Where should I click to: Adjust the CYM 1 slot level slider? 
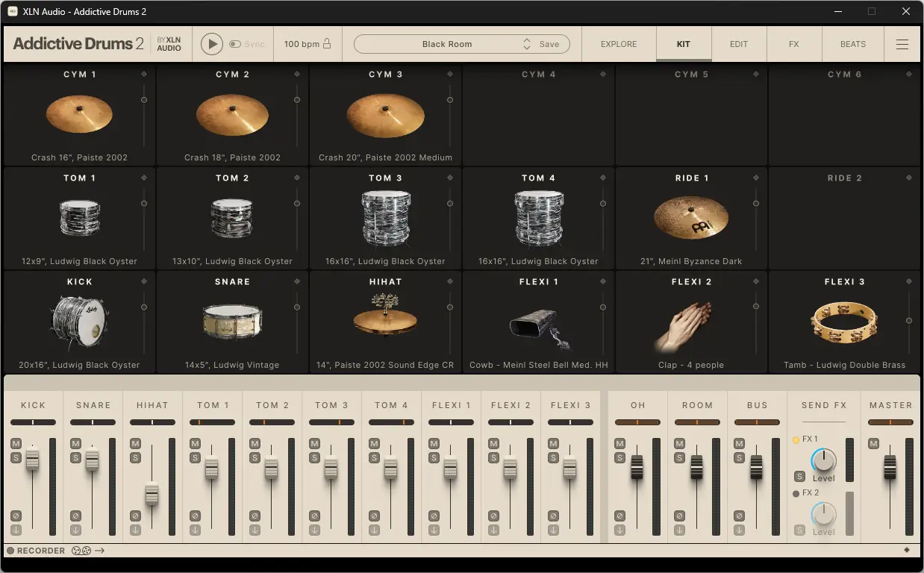(144, 100)
